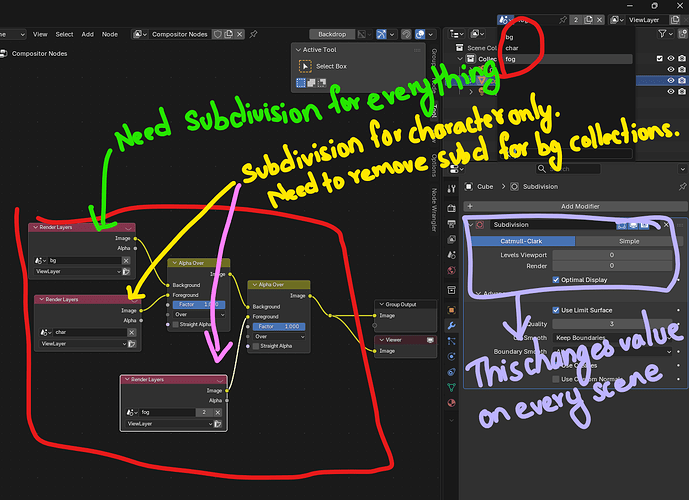Pin the properties editor context

click(x=682, y=187)
